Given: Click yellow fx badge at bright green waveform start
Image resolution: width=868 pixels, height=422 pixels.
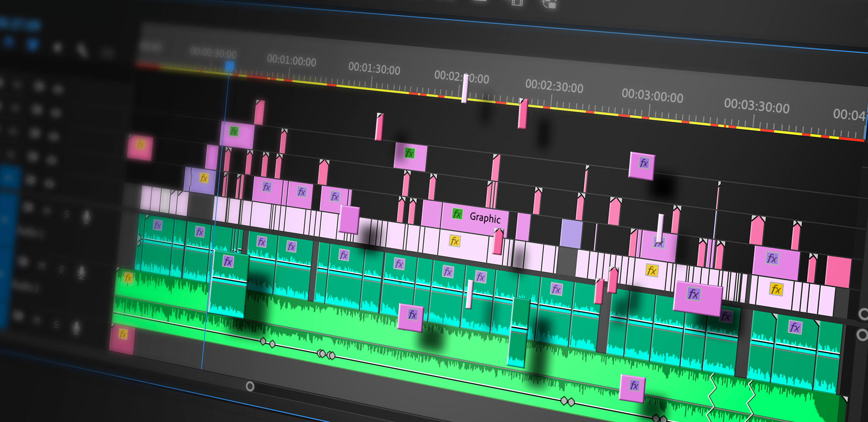Looking at the screenshot, I should coord(128,278).
